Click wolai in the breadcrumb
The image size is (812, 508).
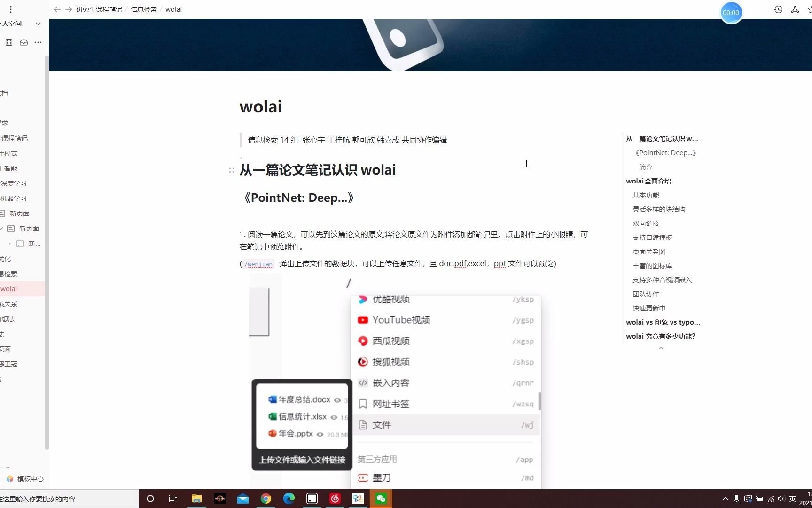click(173, 9)
